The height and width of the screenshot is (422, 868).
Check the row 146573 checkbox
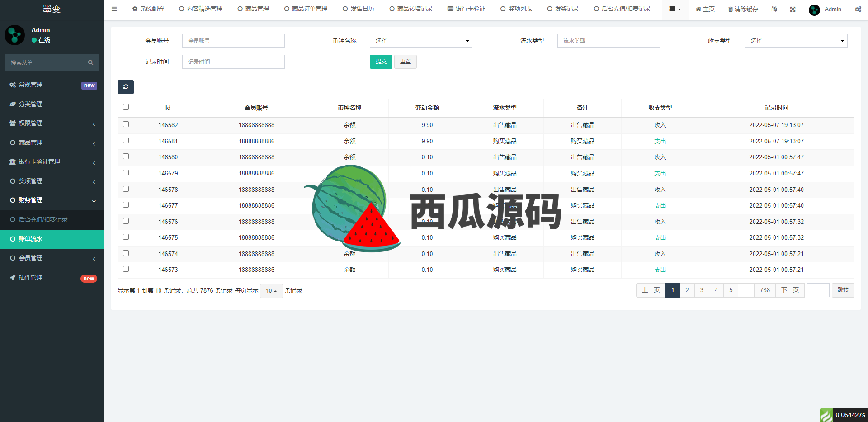[x=126, y=269]
